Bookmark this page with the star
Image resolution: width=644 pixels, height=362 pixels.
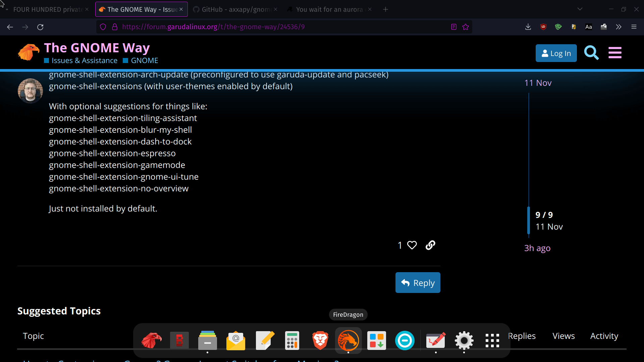pos(466,27)
